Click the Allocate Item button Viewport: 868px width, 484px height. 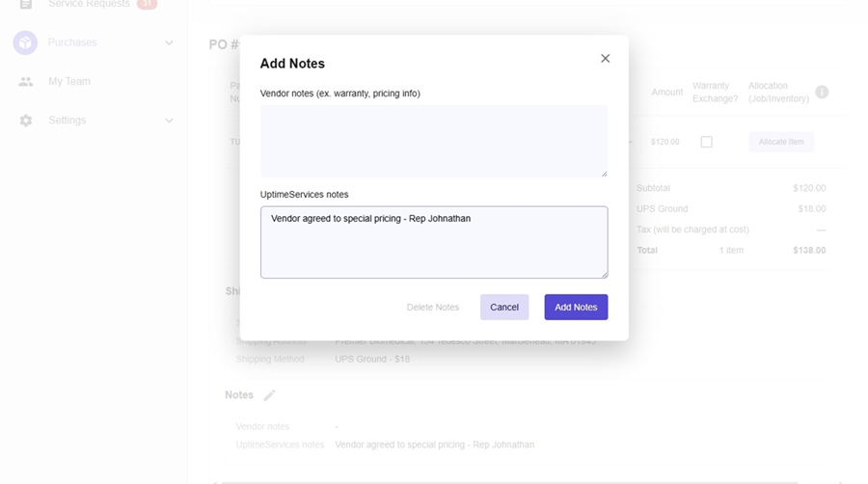click(780, 142)
